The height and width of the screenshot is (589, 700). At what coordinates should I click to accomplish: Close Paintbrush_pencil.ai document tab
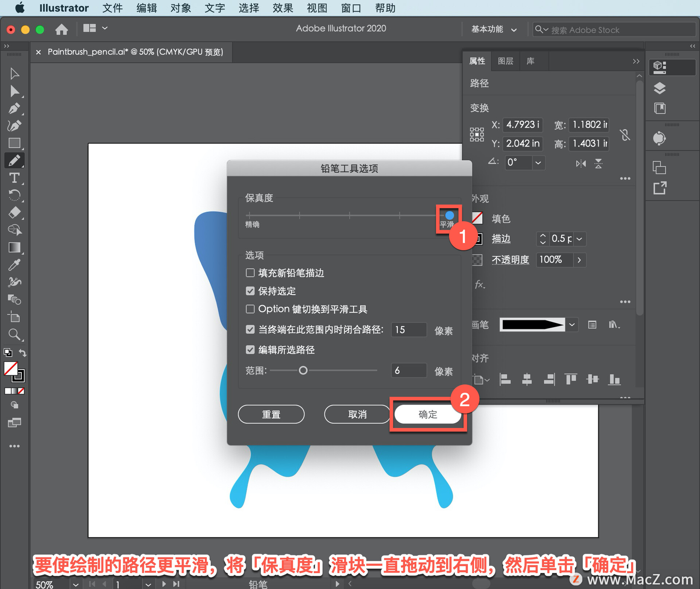click(x=38, y=52)
